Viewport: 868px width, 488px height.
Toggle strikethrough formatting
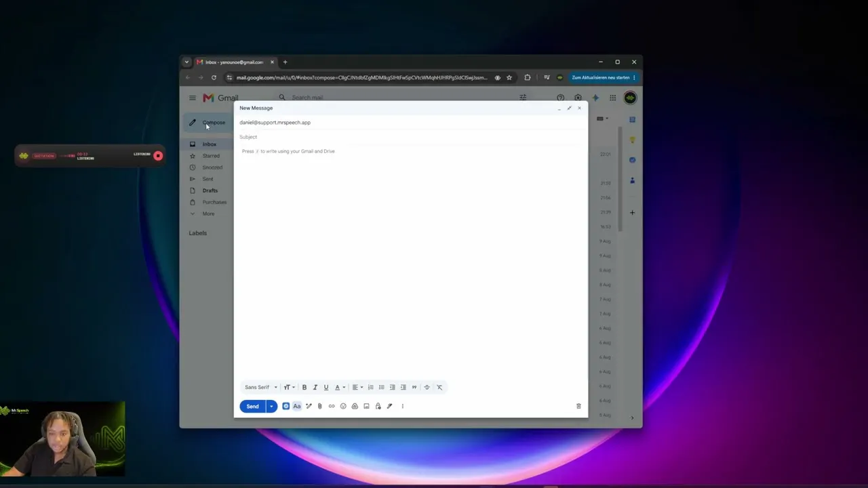pos(427,387)
